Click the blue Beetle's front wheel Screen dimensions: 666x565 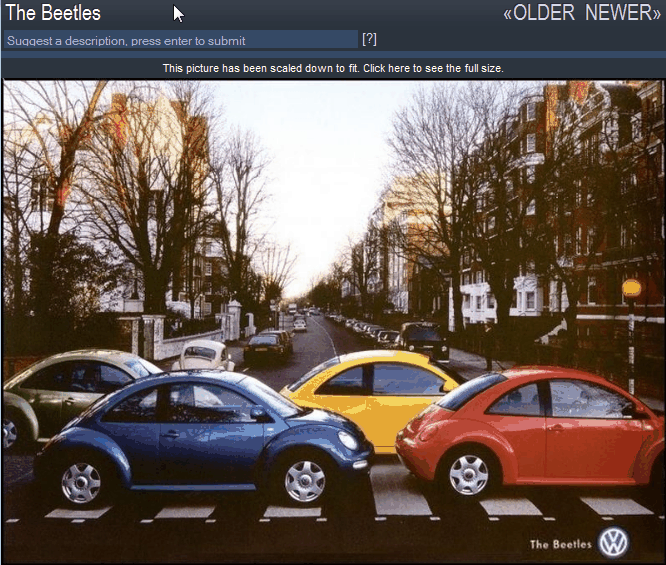click(x=304, y=480)
